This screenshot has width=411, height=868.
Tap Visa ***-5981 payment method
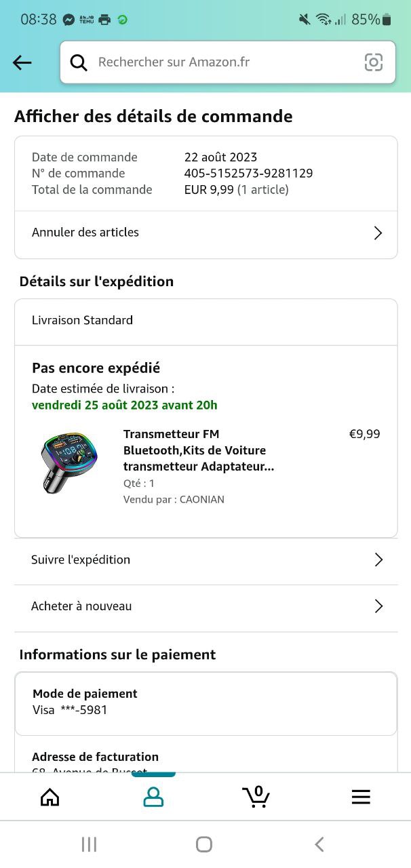[x=70, y=710]
